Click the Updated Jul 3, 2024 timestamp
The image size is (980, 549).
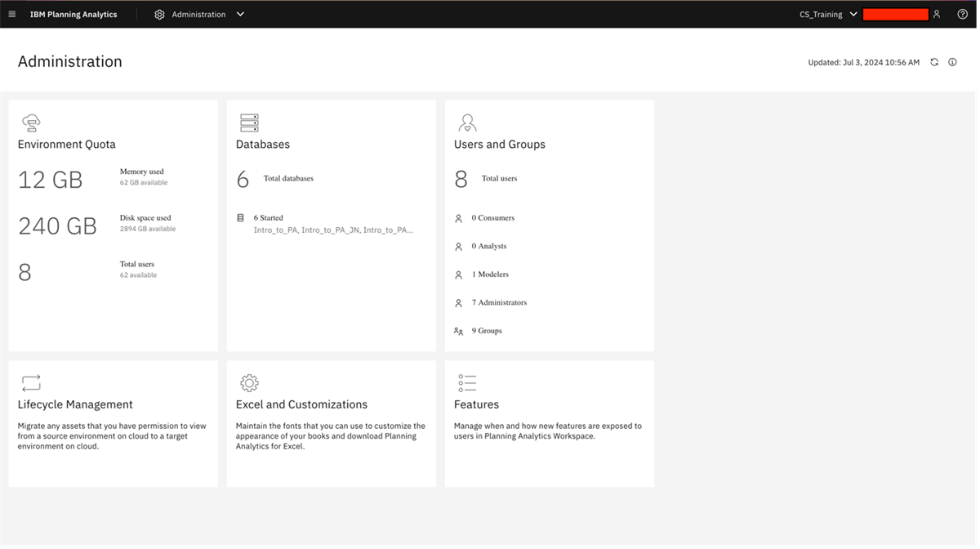click(x=864, y=62)
